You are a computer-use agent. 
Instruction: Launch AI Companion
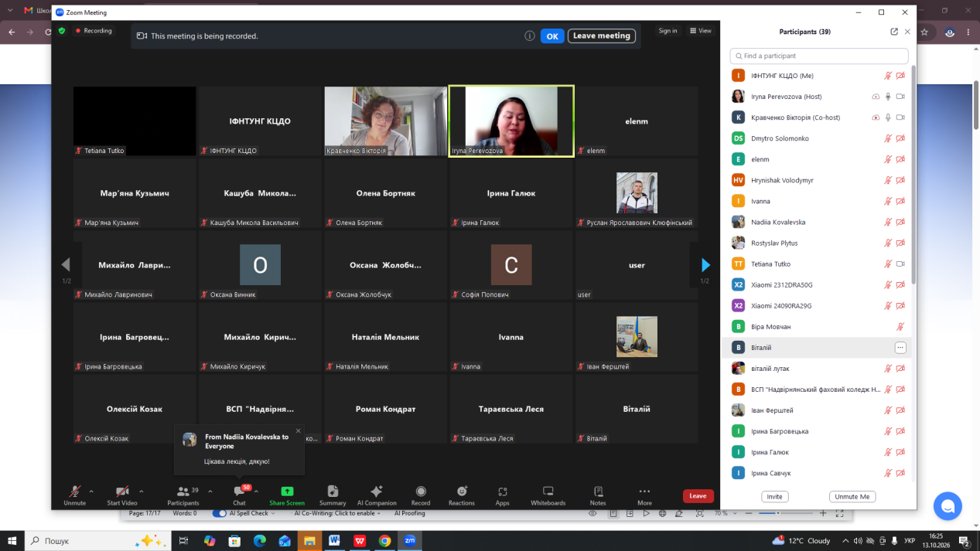click(377, 495)
